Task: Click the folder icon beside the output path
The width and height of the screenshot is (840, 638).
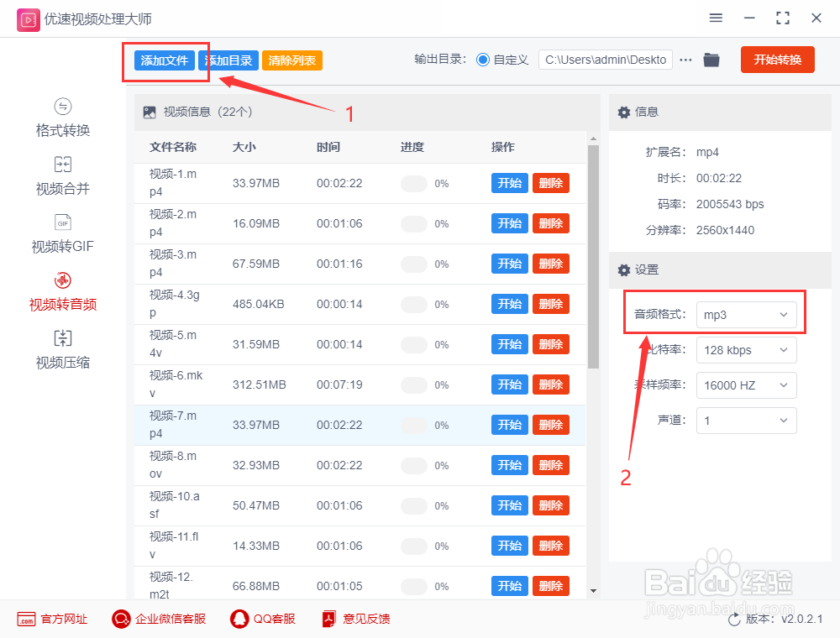Action: 711,60
